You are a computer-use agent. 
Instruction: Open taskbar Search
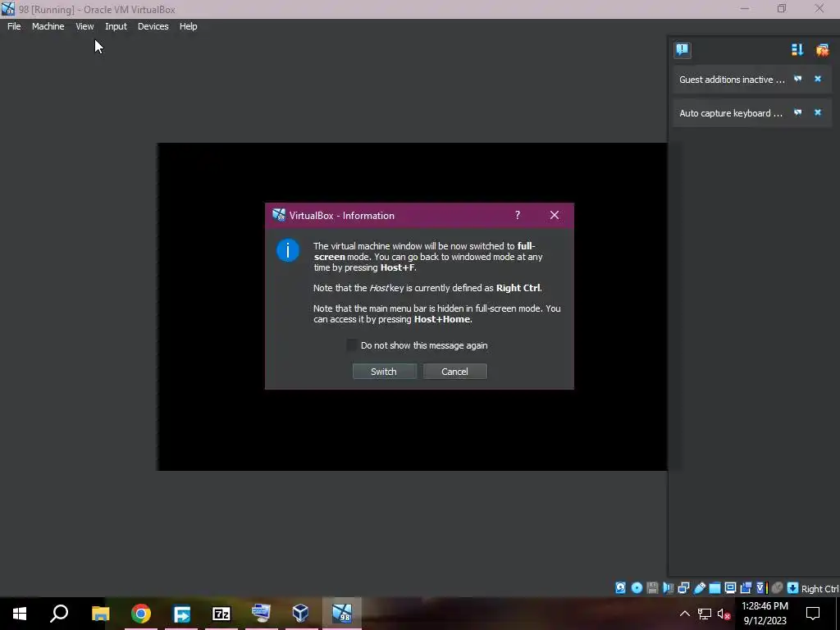tap(59, 614)
